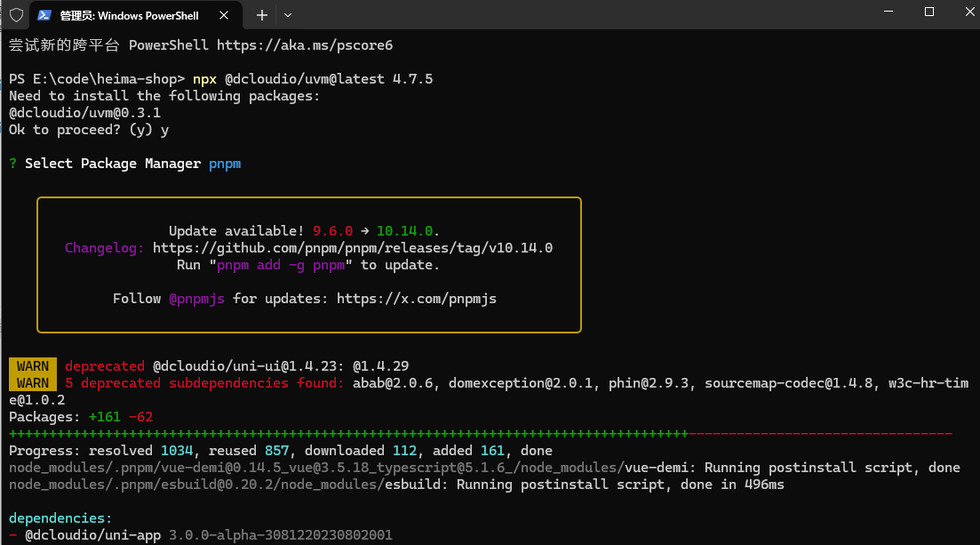Click the 'Ok to proceed? (y) y' line

click(x=89, y=130)
